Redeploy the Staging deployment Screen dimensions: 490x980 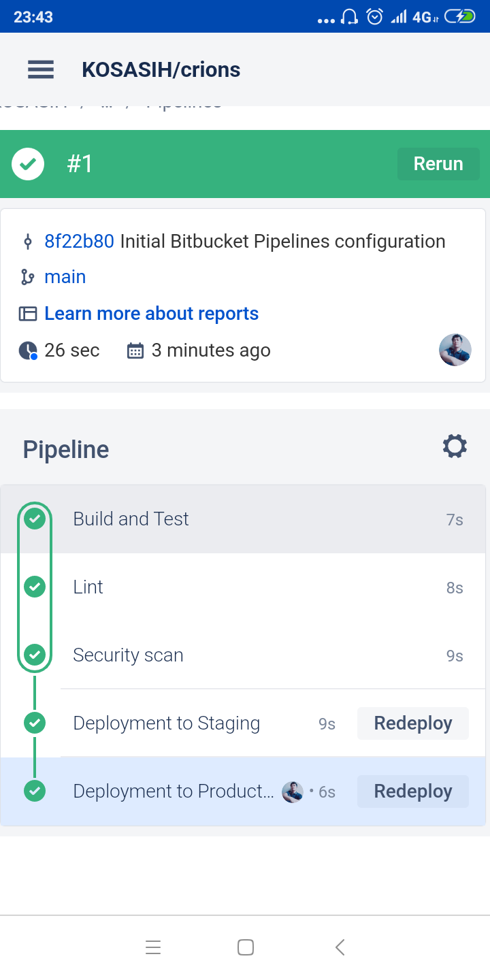412,723
